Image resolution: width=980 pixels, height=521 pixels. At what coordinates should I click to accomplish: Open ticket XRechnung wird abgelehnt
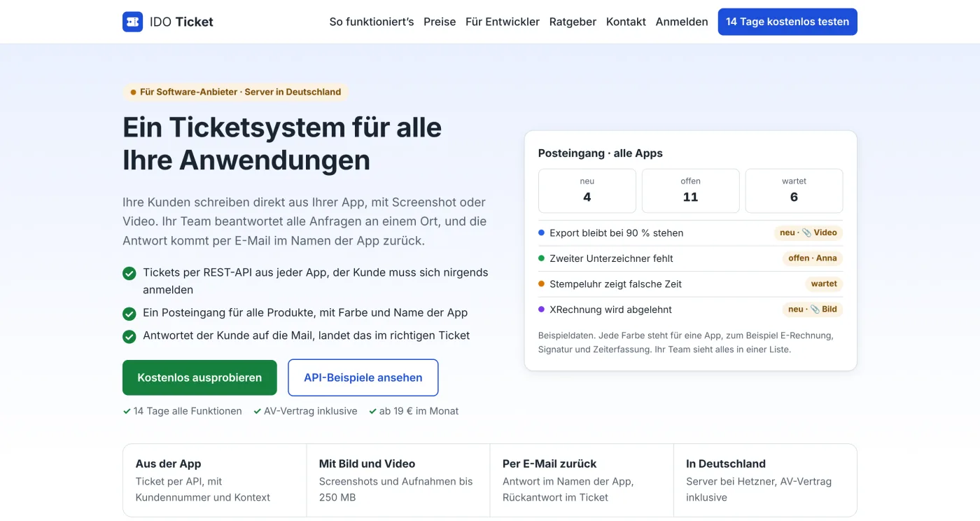[691, 309]
